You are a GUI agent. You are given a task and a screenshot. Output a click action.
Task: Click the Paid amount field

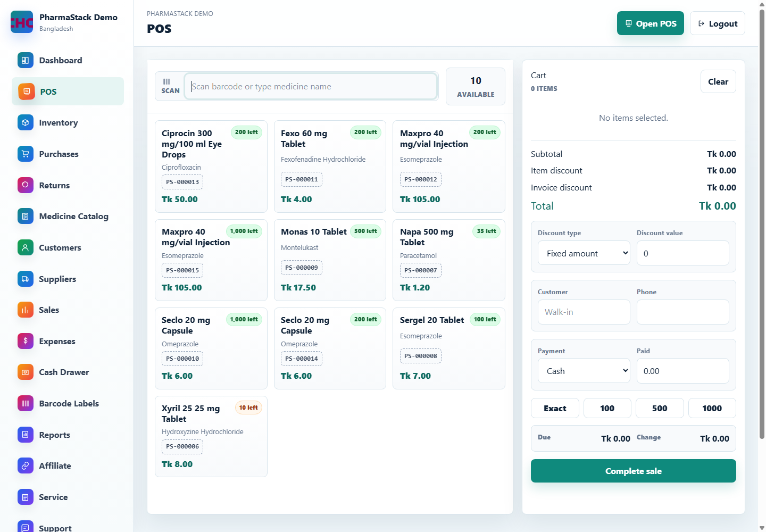click(682, 371)
